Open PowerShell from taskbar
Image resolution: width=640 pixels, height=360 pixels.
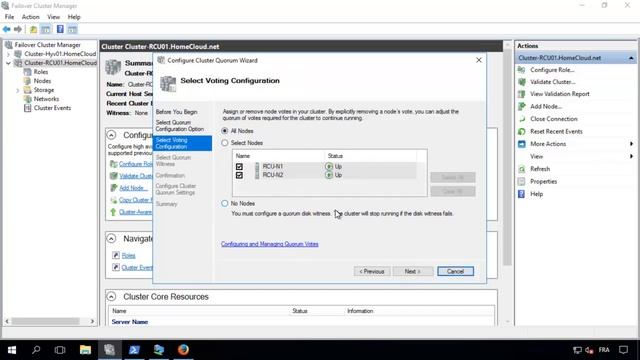134,350
